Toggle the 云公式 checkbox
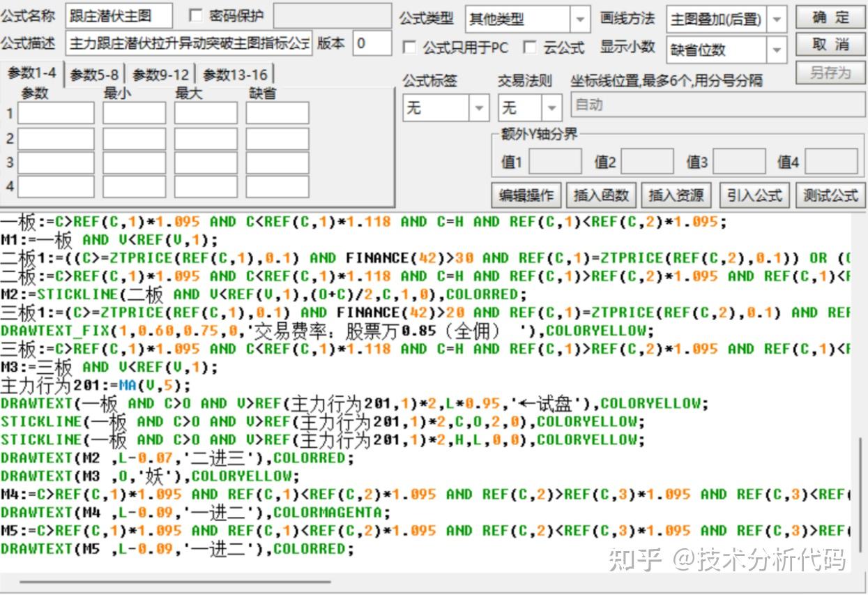The width and height of the screenshot is (868, 595). coord(530,47)
